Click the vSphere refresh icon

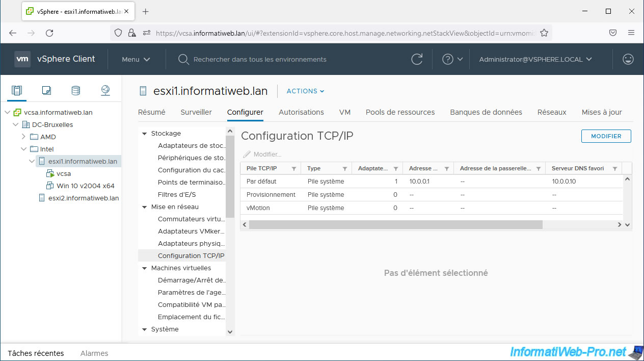417,59
